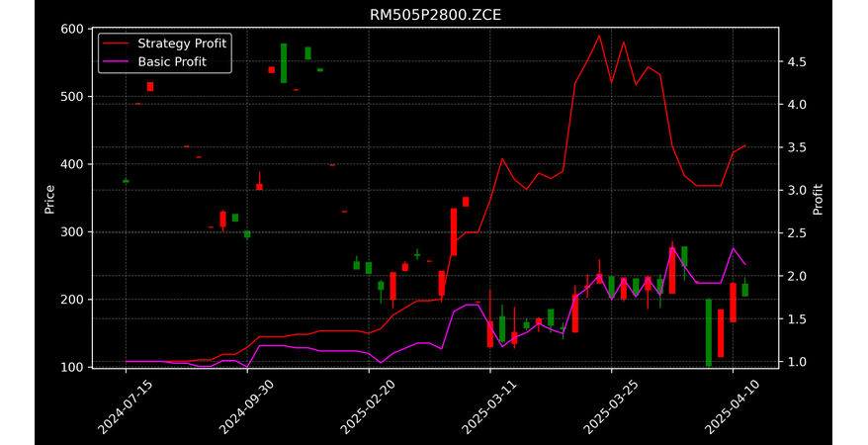
Task: Click the 2.5 profit tick label
Action: coord(796,233)
